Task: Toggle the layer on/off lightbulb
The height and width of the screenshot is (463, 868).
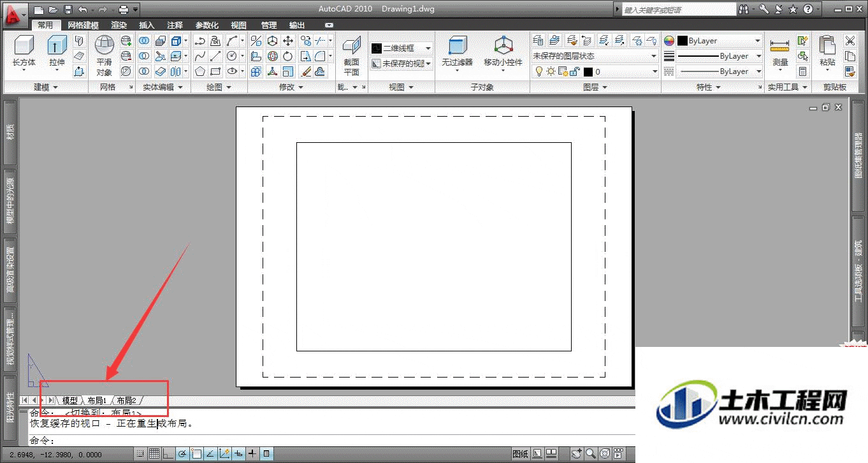Action: 539,71
